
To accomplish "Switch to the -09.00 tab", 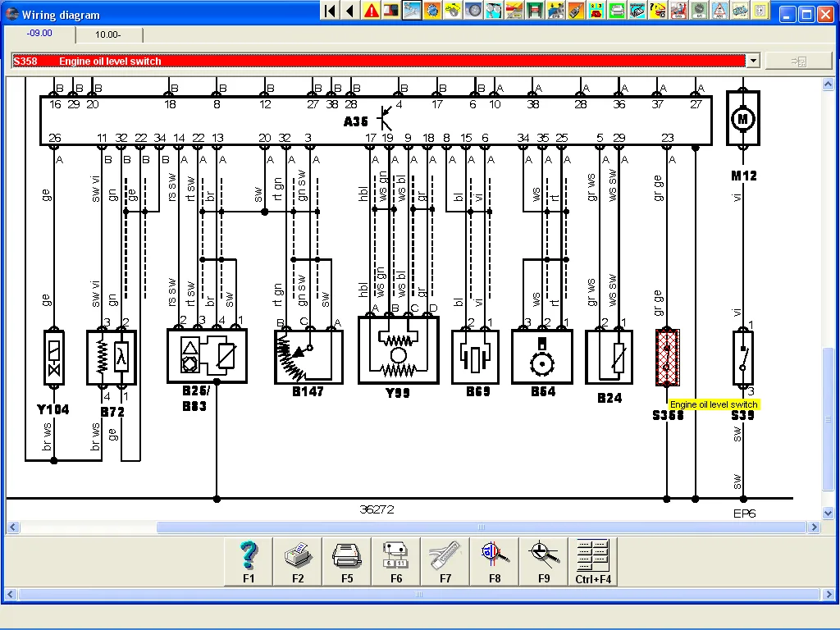I will [39, 33].
